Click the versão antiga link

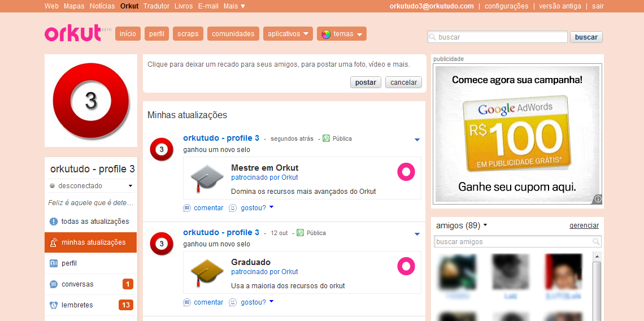click(560, 6)
